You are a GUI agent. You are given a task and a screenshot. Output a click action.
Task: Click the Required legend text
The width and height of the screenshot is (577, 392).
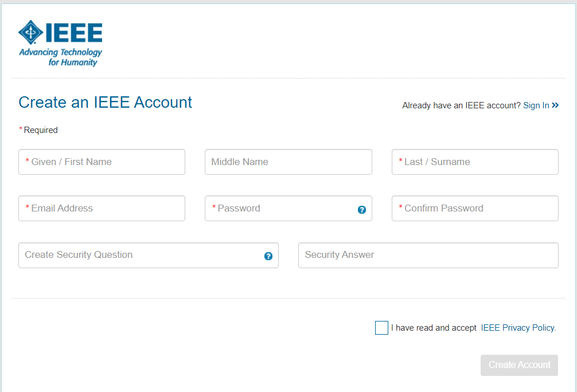click(x=38, y=130)
